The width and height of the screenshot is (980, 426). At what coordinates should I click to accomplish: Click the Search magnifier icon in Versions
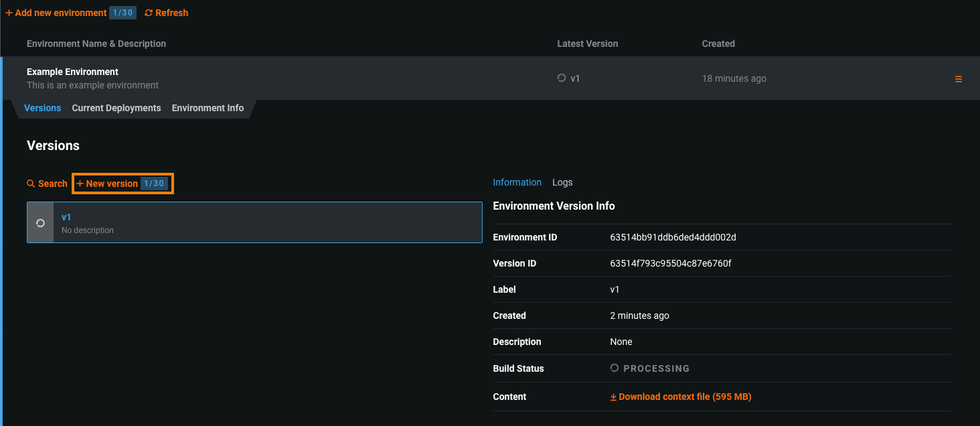coord(31,184)
